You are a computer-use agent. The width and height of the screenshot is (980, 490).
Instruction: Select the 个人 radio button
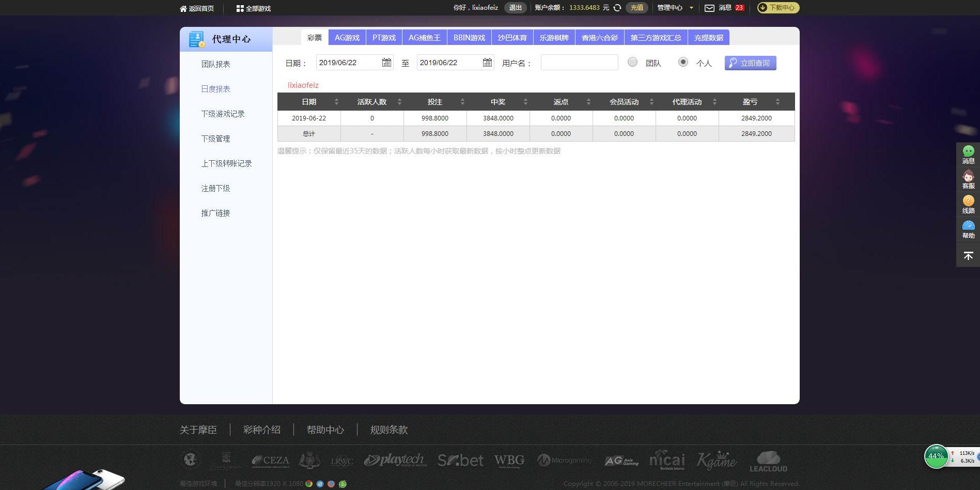[683, 62]
